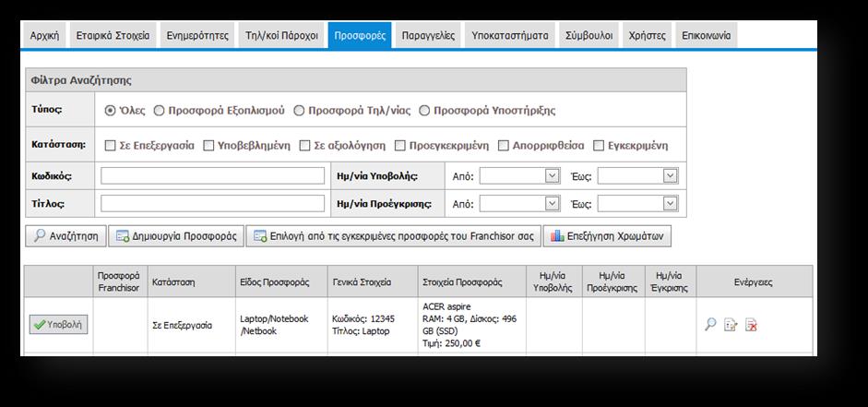The image size is (868, 407).
Task: Switch to the Επικοινωνία tab
Action: coord(706,35)
